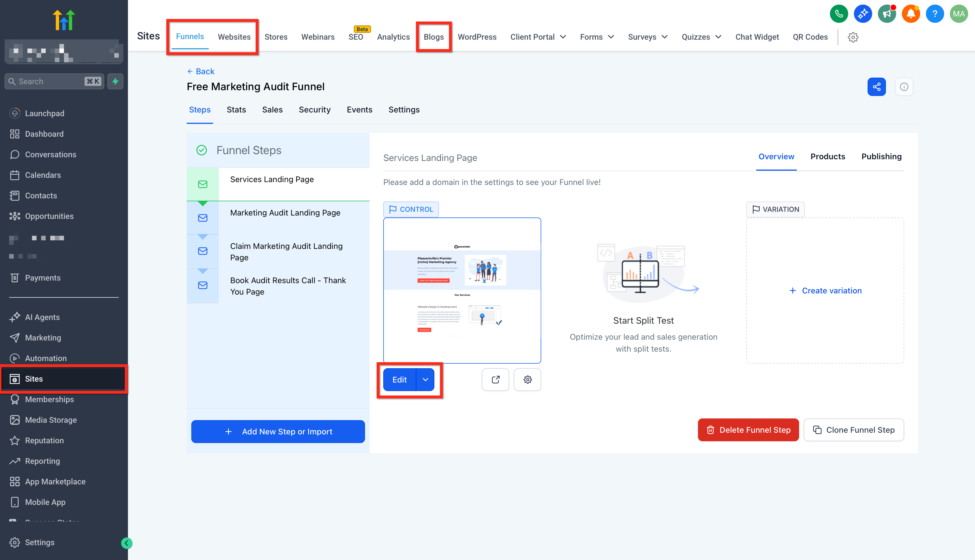Click the megaphone announcements icon
975x560 pixels.
[x=886, y=14]
